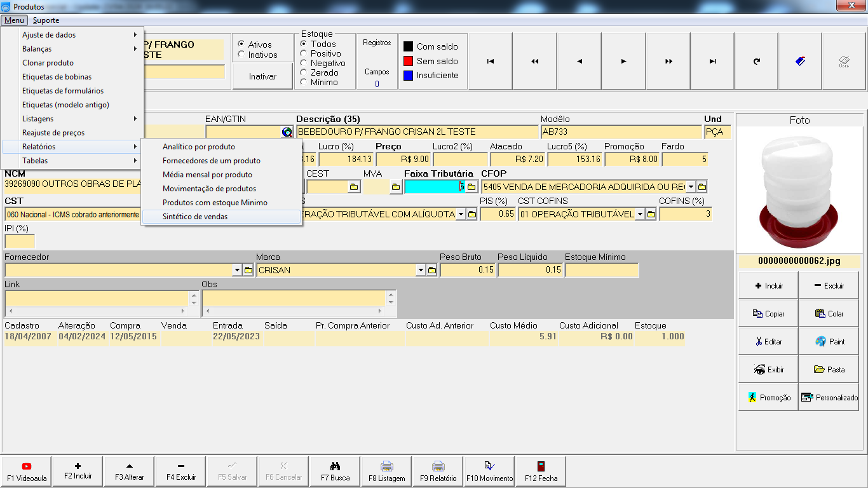
Task: Click the Paint button
Action: click(x=829, y=342)
